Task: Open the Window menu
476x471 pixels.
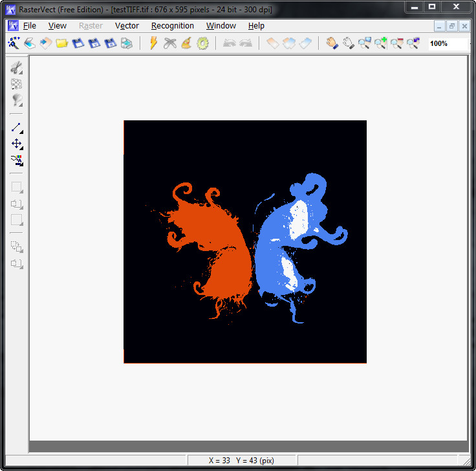Action: (x=221, y=26)
